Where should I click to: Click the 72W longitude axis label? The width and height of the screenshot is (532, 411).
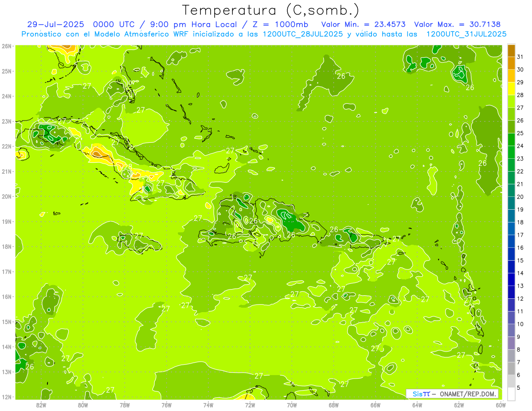[x=250, y=405]
